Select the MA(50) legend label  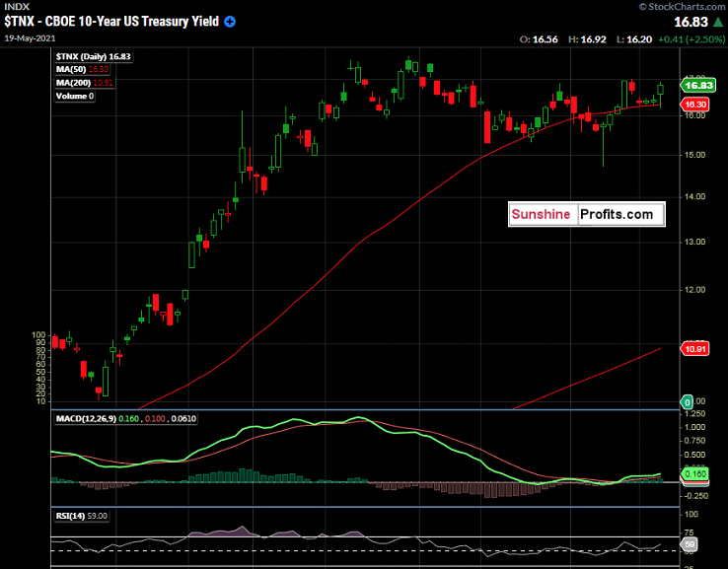tap(82, 70)
